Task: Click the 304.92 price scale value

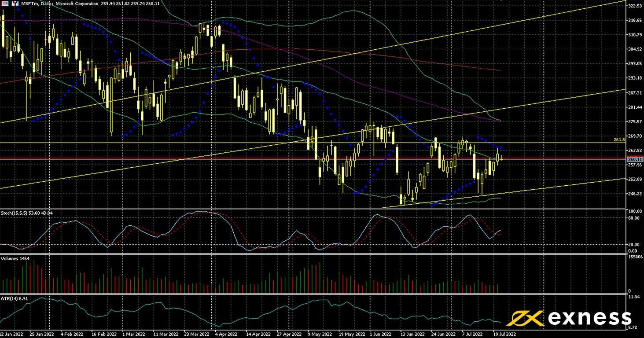Action: click(x=635, y=49)
